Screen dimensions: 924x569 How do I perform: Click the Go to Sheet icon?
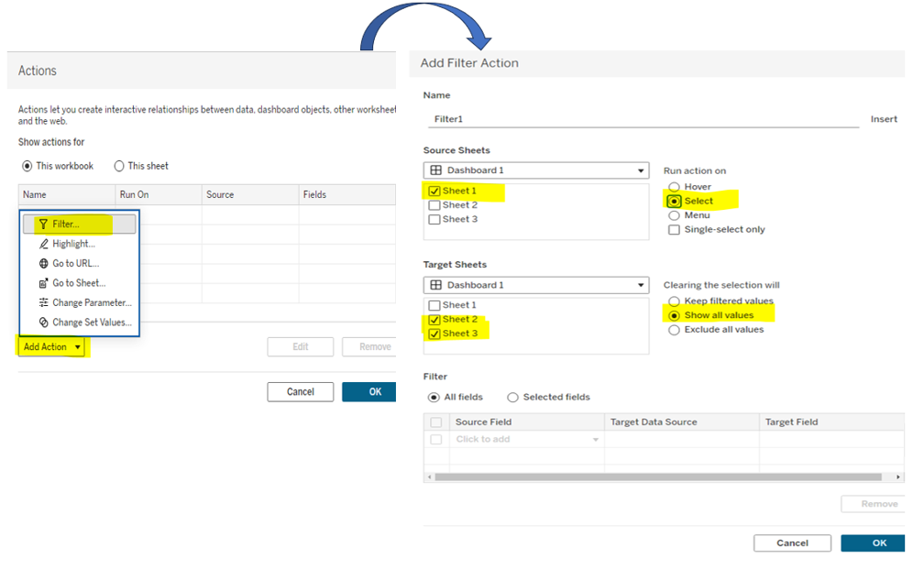[x=43, y=283]
